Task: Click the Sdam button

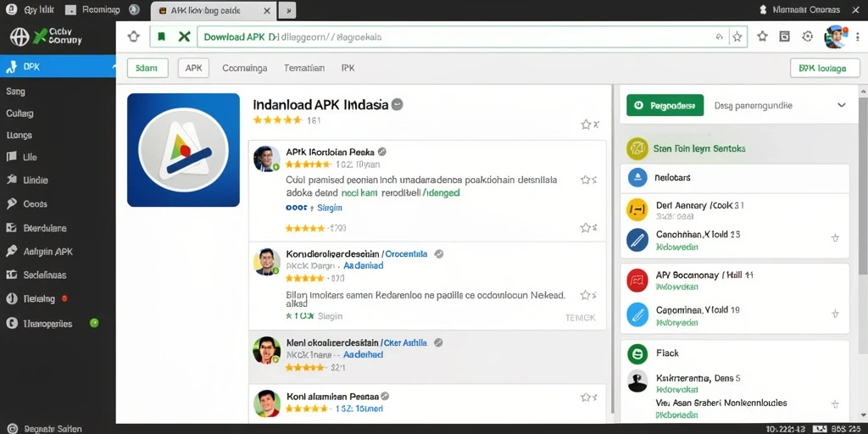Action: coord(147,68)
